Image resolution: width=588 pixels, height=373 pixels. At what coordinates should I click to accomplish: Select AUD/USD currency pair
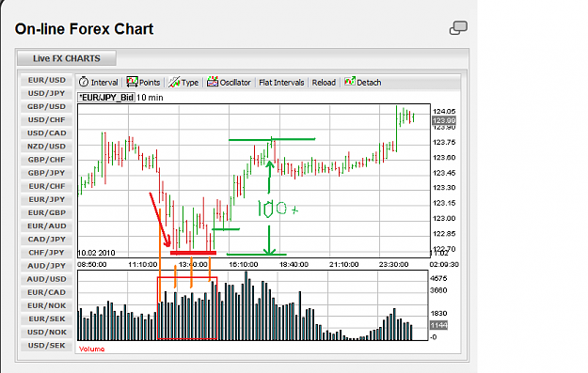pos(46,279)
